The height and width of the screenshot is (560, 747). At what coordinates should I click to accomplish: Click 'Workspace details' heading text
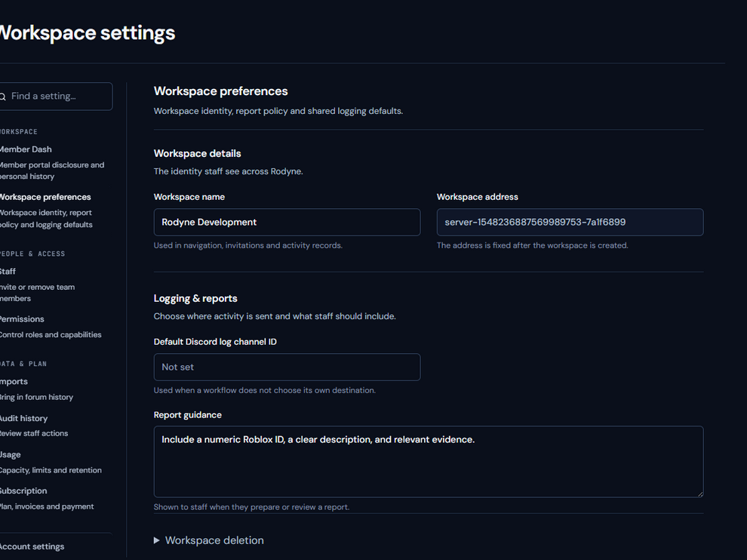(197, 153)
